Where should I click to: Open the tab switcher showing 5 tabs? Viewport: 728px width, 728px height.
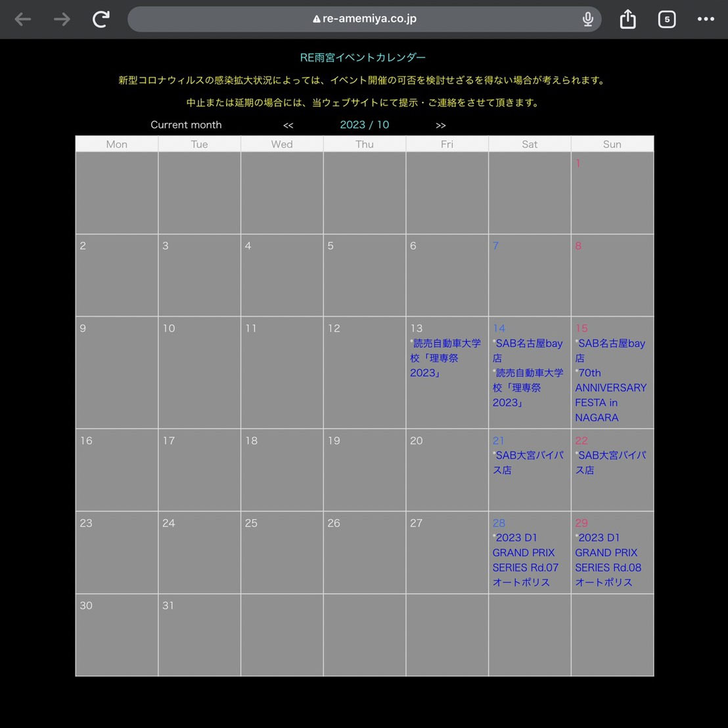(667, 19)
